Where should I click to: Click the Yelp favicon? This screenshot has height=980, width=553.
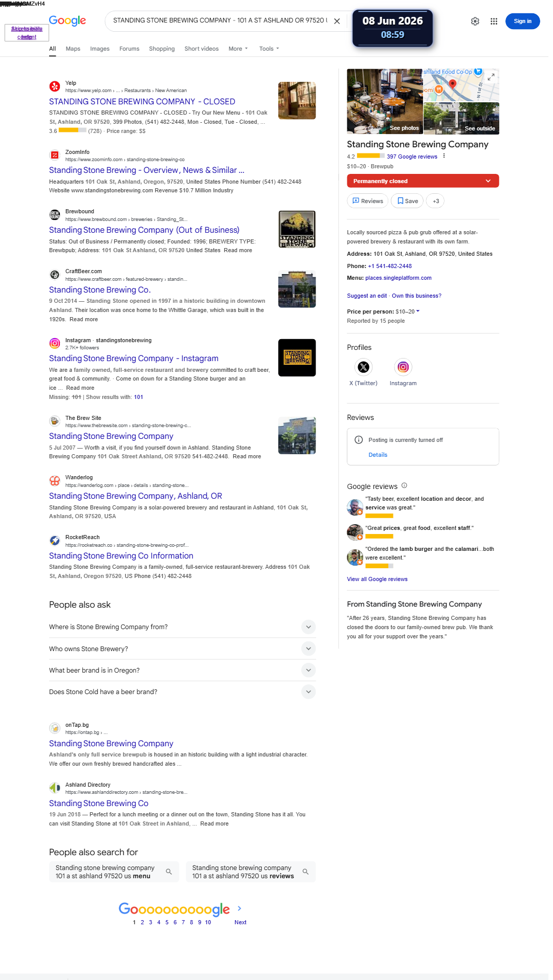click(x=55, y=86)
